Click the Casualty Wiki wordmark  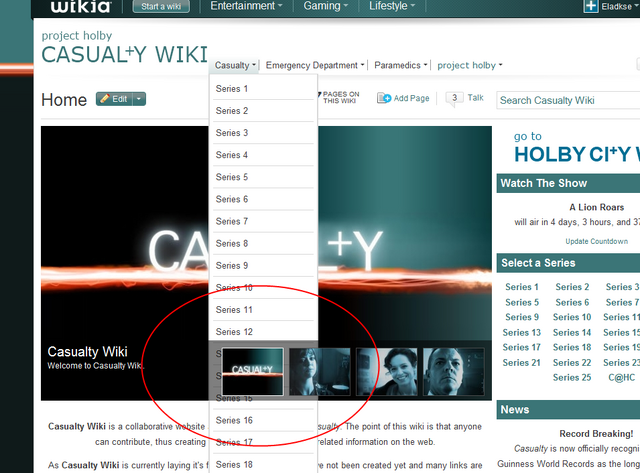[124, 55]
